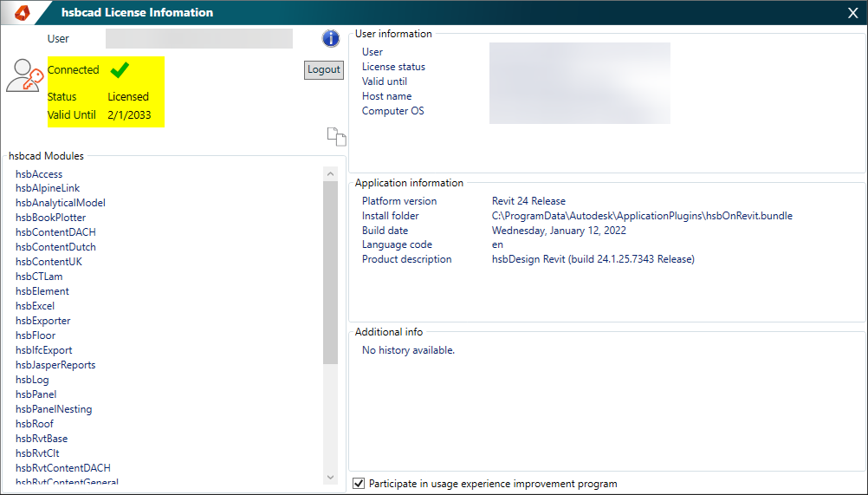Click Revit 24 Release platform version
This screenshot has width=868, height=495.
click(x=528, y=201)
